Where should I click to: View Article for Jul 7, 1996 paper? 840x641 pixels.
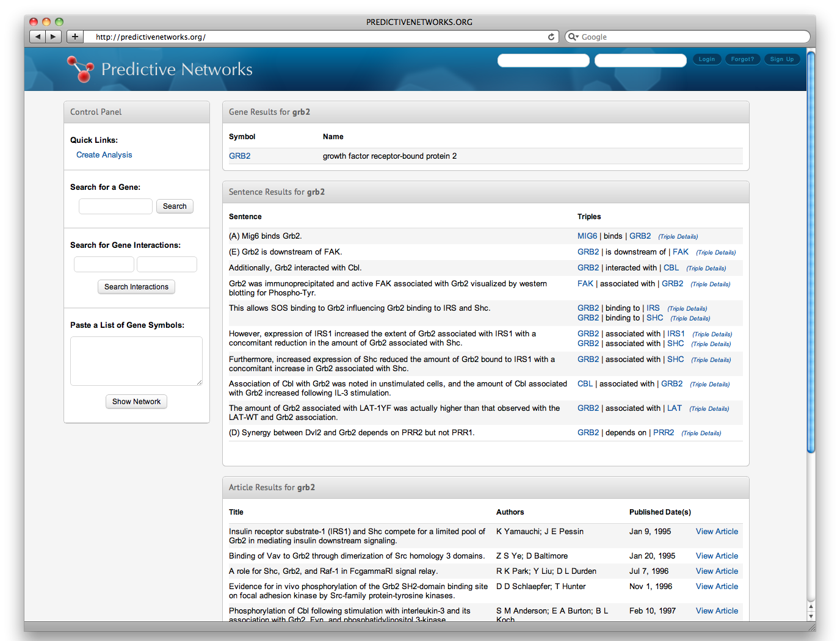(x=717, y=571)
